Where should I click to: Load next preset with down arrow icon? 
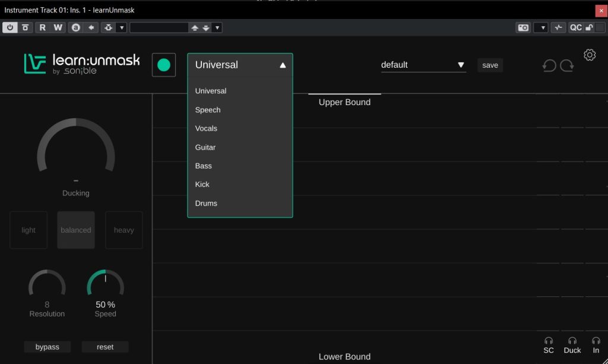click(206, 27)
